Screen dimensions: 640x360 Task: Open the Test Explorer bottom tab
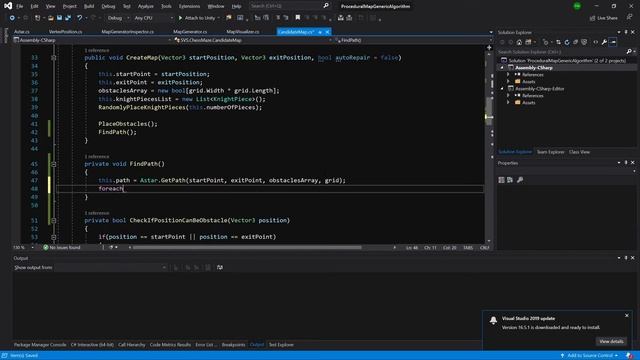pyautogui.click(x=281, y=345)
